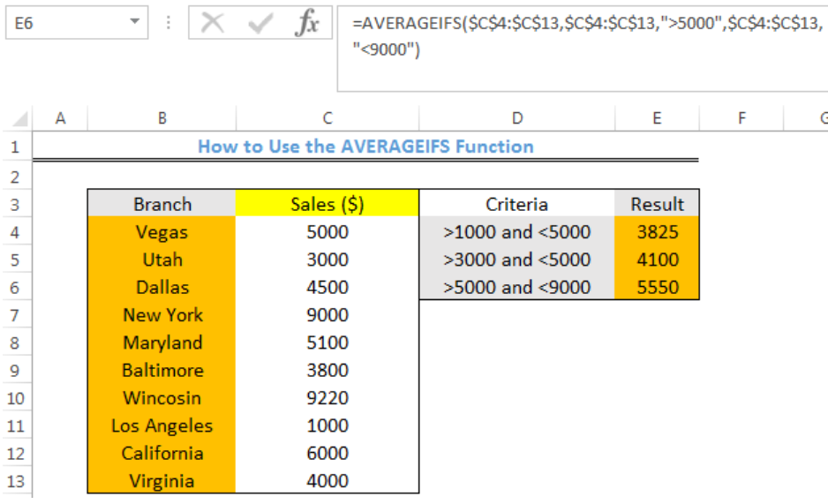Click the Select All corner triangle

19,118
